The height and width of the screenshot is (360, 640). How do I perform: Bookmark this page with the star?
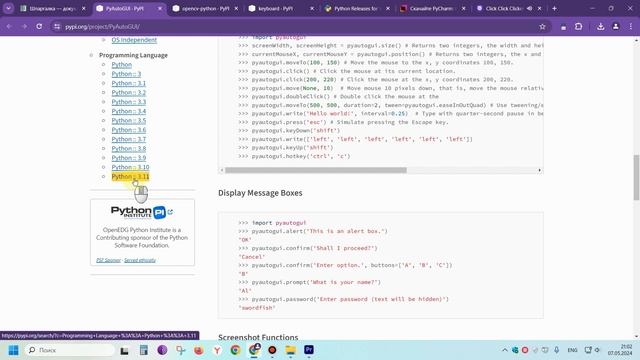[x=542, y=27]
